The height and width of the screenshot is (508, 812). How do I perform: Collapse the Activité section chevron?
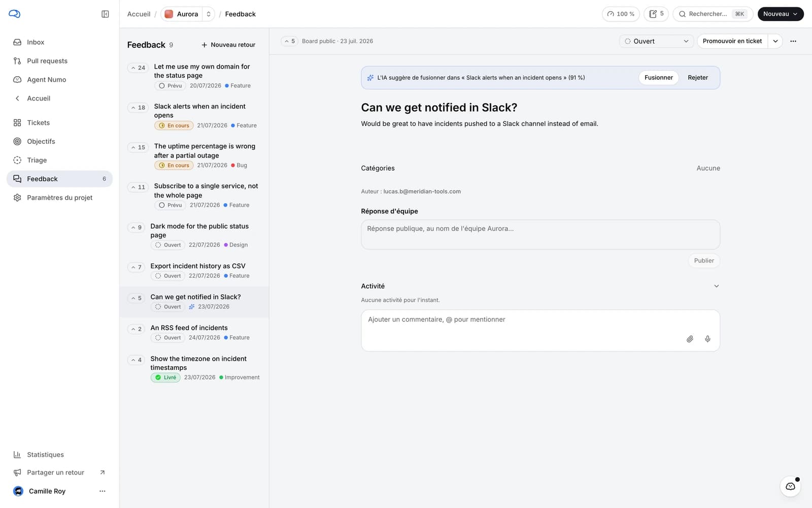(x=716, y=286)
